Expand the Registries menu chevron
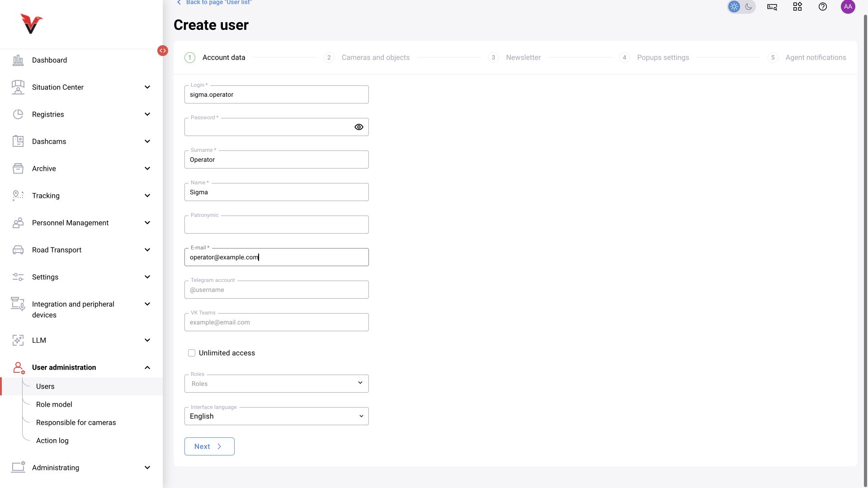The width and height of the screenshot is (868, 488). (x=147, y=114)
